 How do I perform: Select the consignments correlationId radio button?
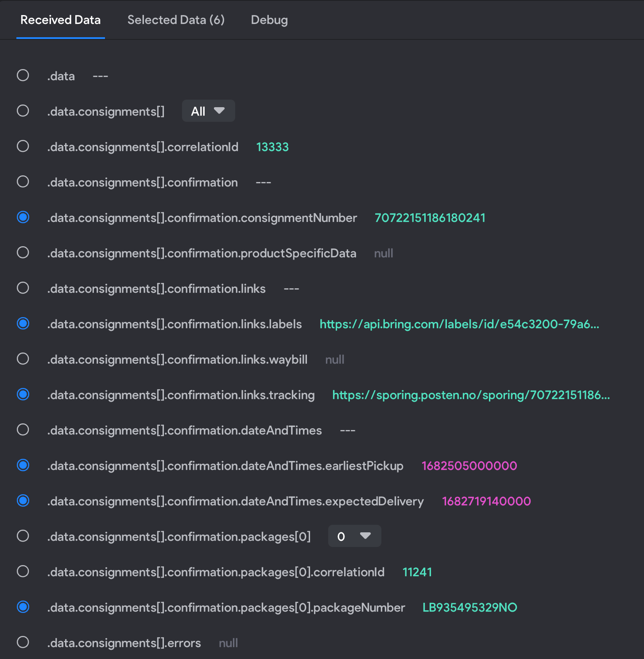pos(23,146)
